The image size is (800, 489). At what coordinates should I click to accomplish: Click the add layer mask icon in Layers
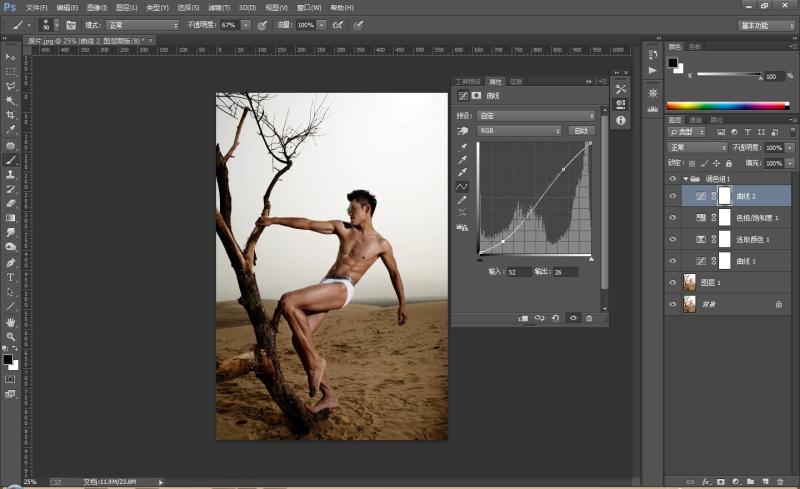pyautogui.click(x=721, y=481)
